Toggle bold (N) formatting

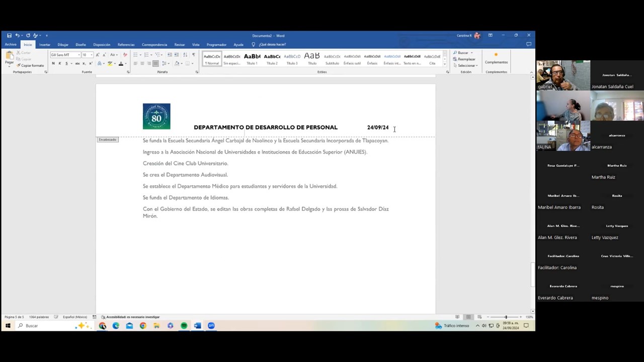[x=53, y=63]
